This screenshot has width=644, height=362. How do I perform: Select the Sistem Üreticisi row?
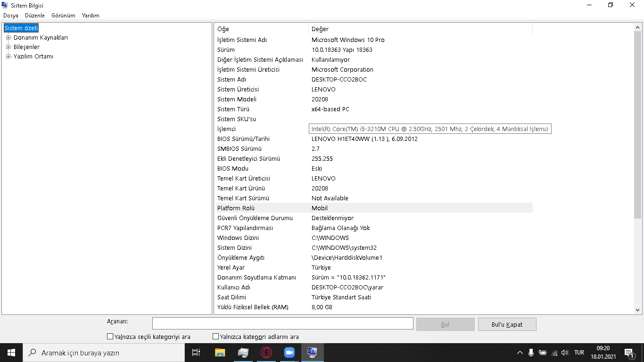374,90
